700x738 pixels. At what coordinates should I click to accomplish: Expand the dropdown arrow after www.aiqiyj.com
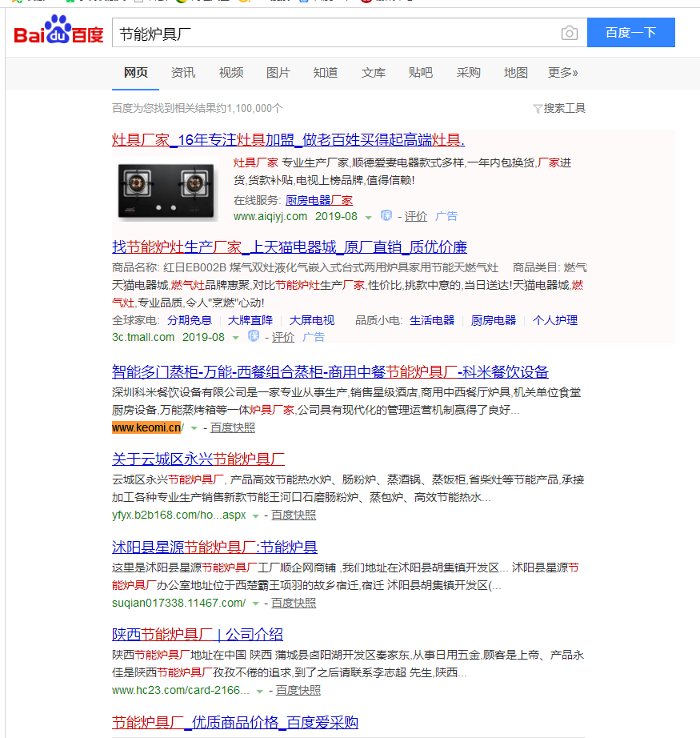(368, 218)
